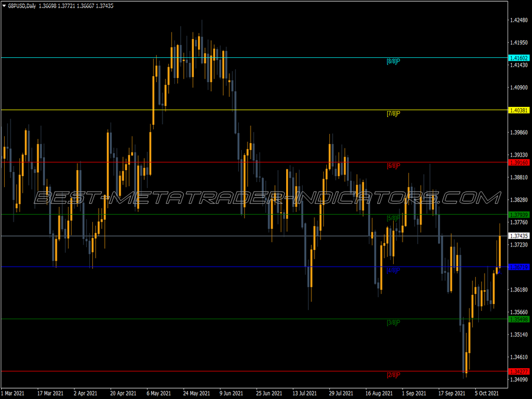The image size is (532, 399).
Task: Select the green 1.37939 price tag
Action: coord(519,215)
